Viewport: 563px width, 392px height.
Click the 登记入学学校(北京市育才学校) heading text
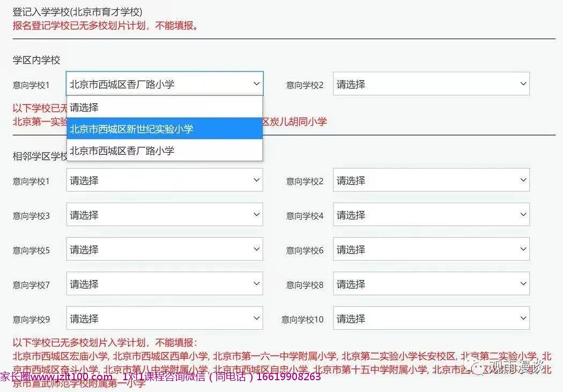point(78,12)
